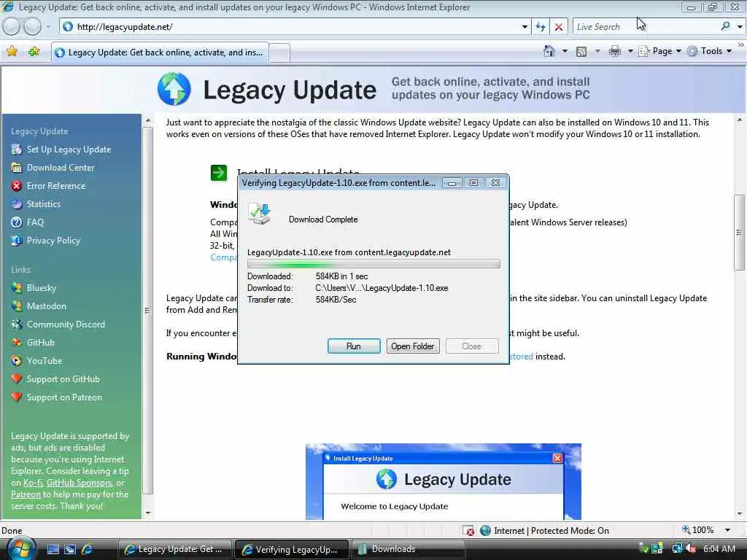Switch to Legacy Update taskbar button
The width and height of the screenshot is (747, 560).
click(x=174, y=549)
